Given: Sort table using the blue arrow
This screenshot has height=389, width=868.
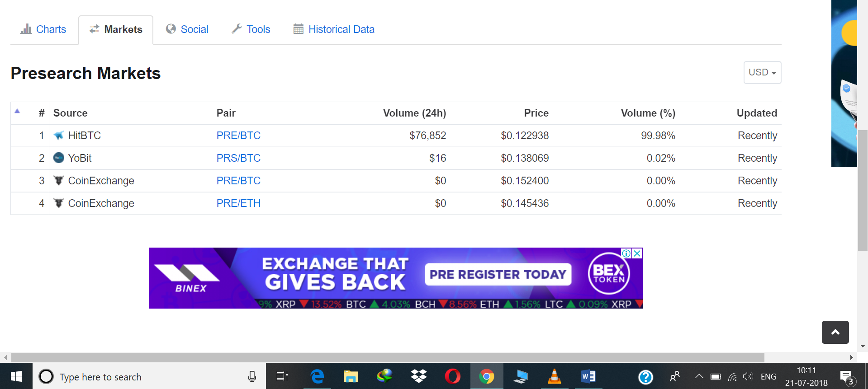Looking at the screenshot, I should pyautogui.click(x=17, y=111).
